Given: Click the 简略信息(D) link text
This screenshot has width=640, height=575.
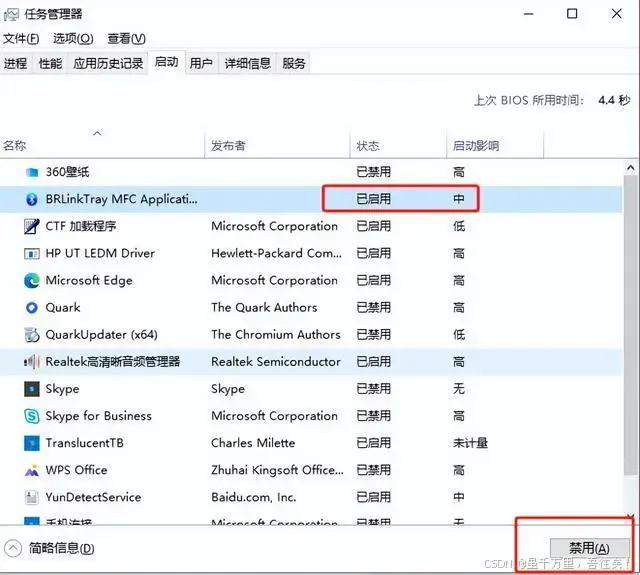Looking at the screenshot, I should tap(62, 548).
